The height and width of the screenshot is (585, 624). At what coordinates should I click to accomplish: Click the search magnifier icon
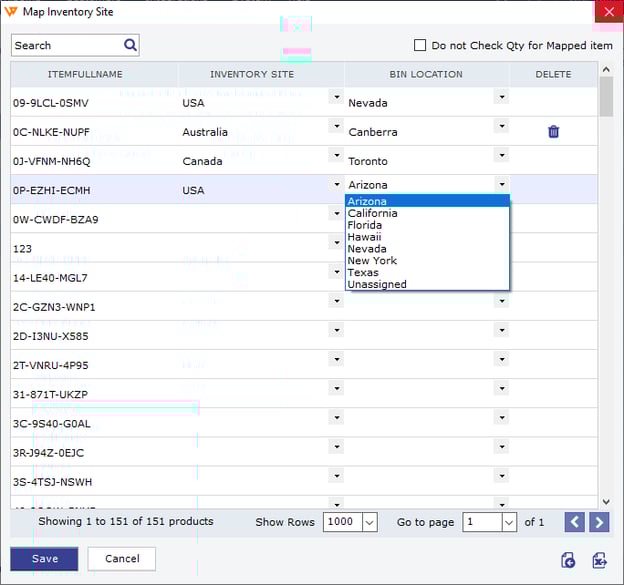click(130, 45)
